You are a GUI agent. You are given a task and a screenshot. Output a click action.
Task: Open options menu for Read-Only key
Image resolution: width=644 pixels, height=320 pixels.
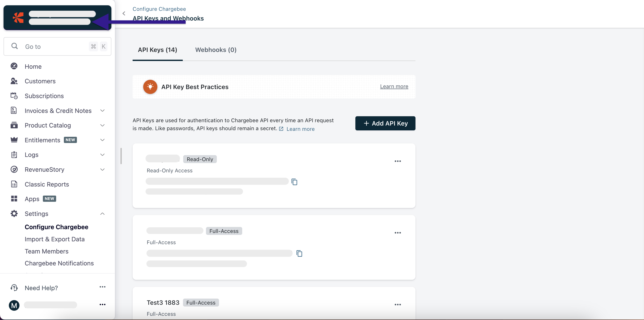pos(398,161)
